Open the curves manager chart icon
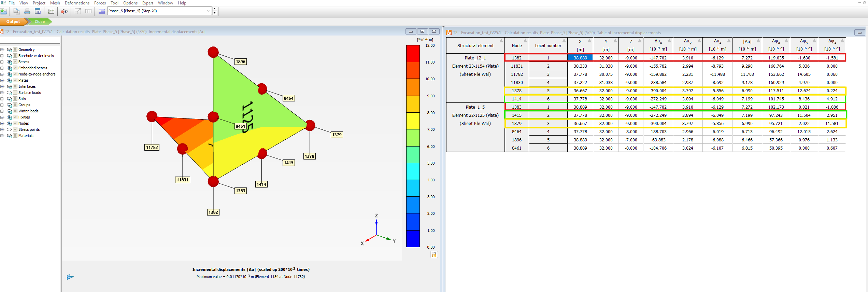Viewport: 868px width, 292px height. click(51, 11)
